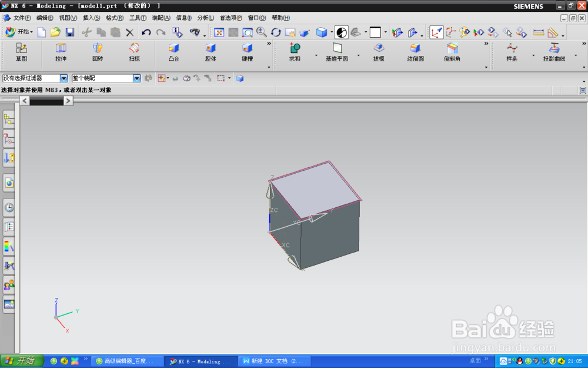Select the 腔体 pocket tool
The width and height of the screenshot is (588, 368).
pos(211,52)
